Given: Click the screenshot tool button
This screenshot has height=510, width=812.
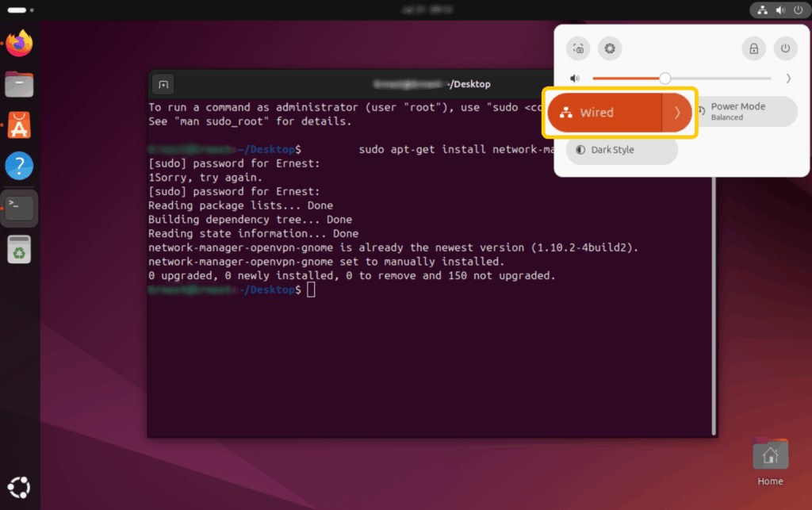Looking at the screenshot, I should click(x=578, y=48).
